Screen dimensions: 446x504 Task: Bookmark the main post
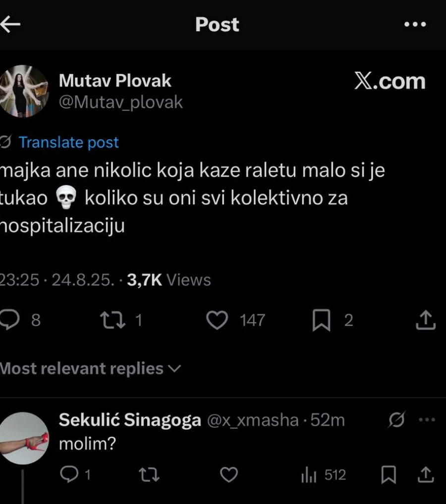coord(322,321)
